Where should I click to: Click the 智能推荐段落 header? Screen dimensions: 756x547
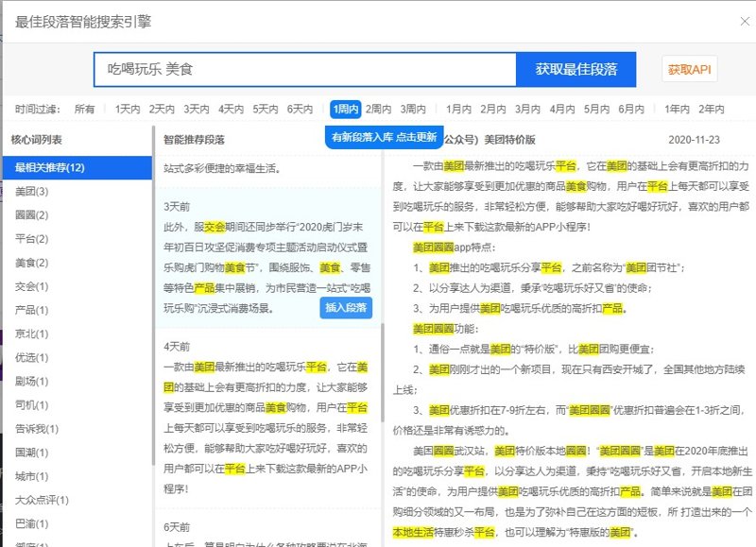point(194,140)
